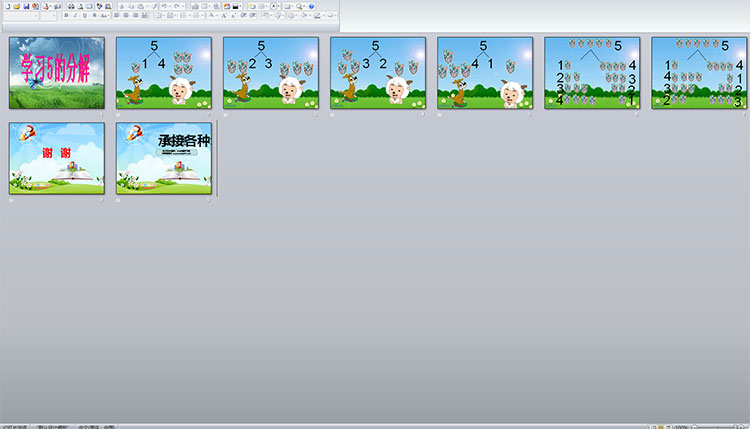Click the Redo arrow icon
Viewport: 750px width, 429px height.
[177, 6]
